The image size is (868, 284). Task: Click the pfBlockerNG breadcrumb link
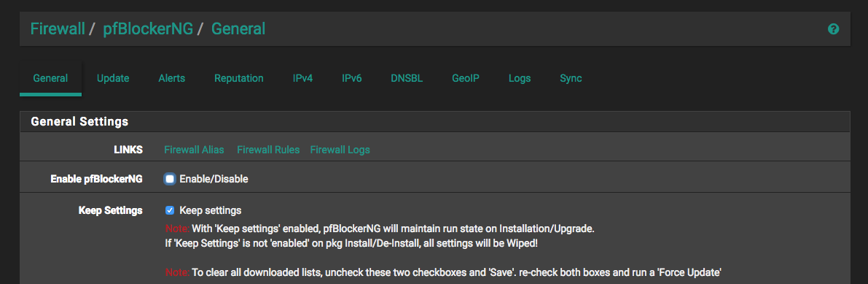(149, 29)
